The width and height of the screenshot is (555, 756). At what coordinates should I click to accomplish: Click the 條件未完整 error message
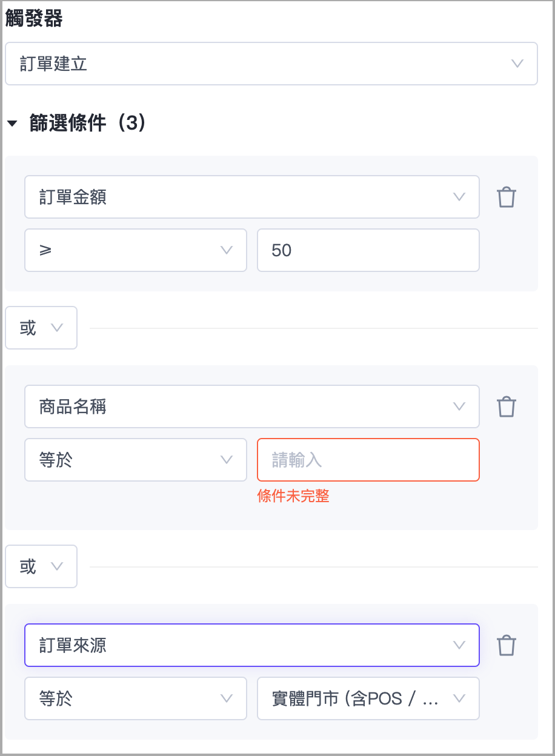point(294,496)
